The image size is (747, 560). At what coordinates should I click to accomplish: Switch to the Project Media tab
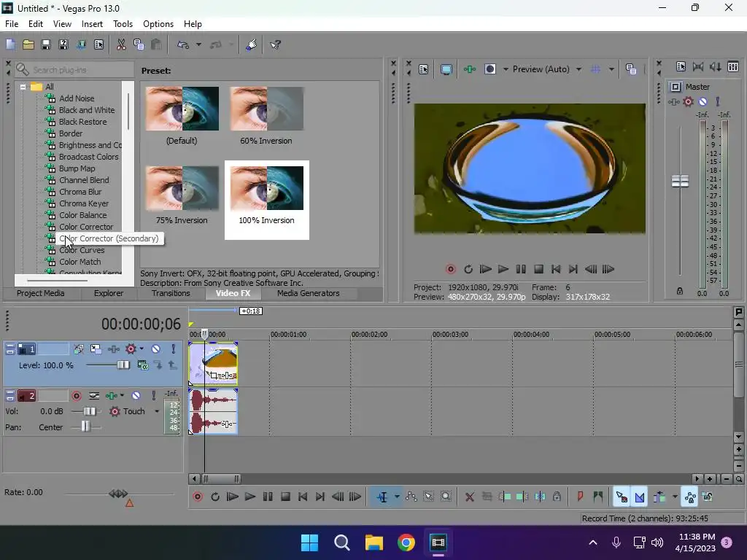41,293
